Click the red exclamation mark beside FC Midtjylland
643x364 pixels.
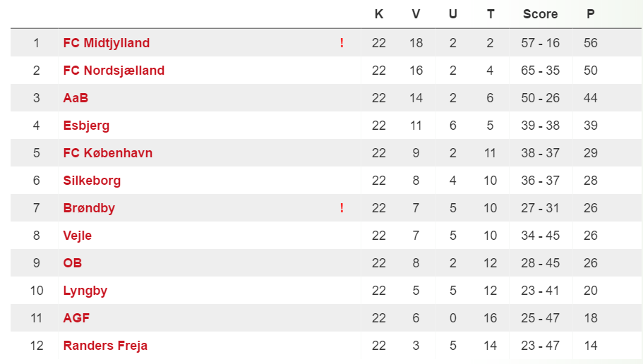click(342, 42)
